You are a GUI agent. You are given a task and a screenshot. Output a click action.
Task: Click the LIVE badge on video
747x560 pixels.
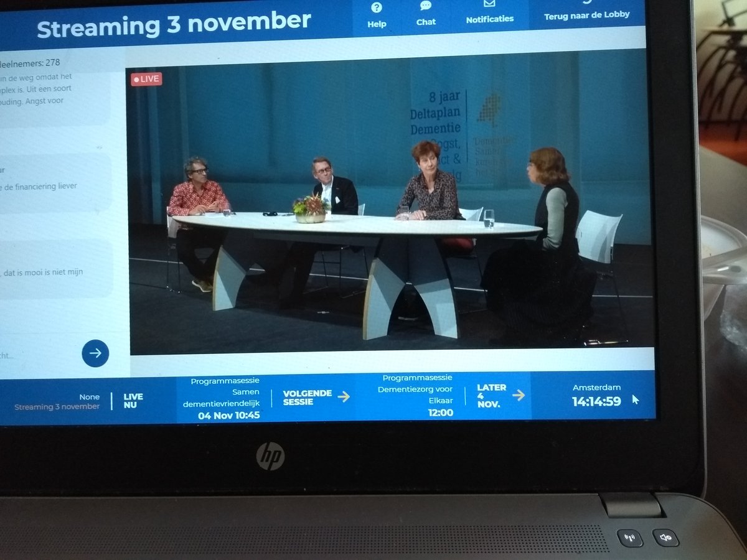coord(146,79)
